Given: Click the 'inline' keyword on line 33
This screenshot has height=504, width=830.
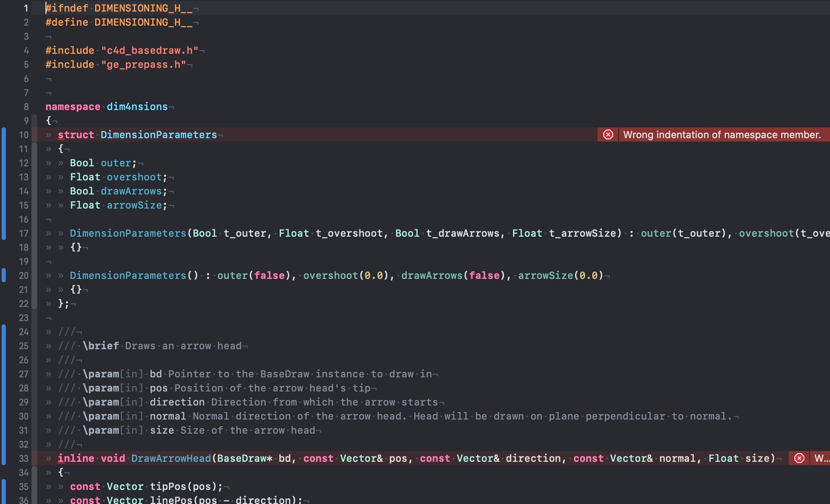Looking at the screenshot, I should [x=76, y=458].
